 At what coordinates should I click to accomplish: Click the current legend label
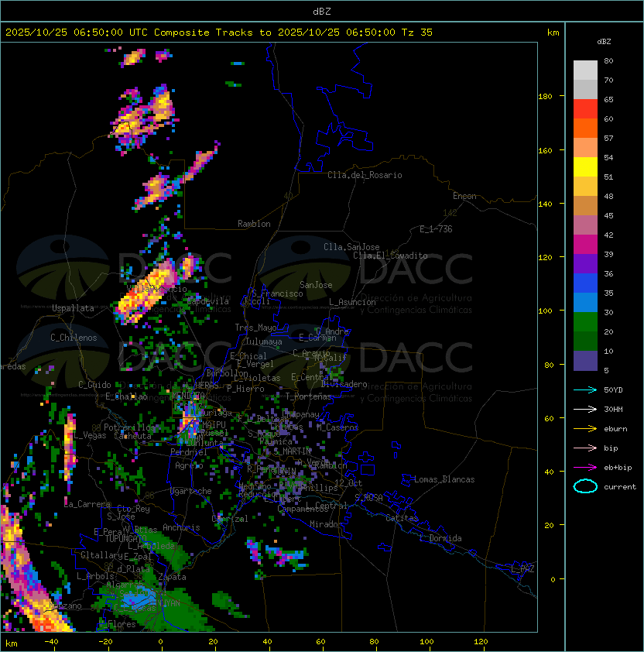tap(620, 487)
